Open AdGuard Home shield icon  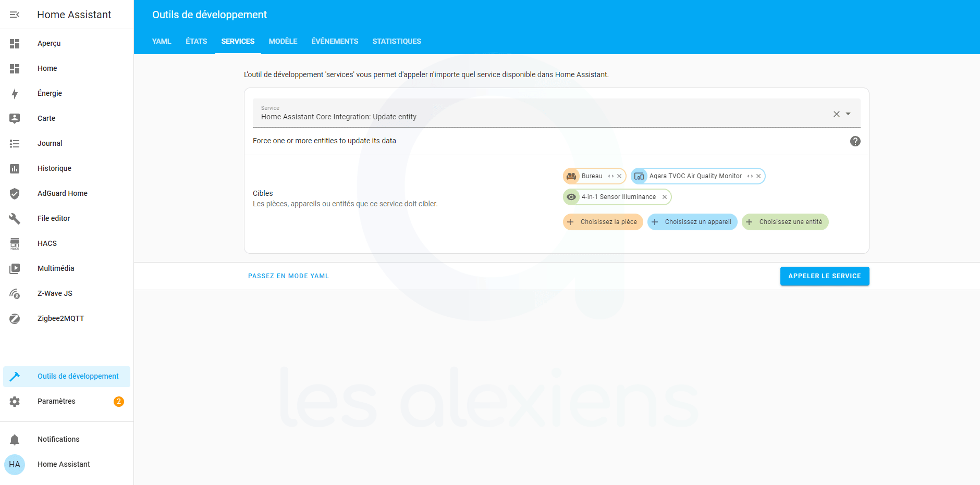15,194
